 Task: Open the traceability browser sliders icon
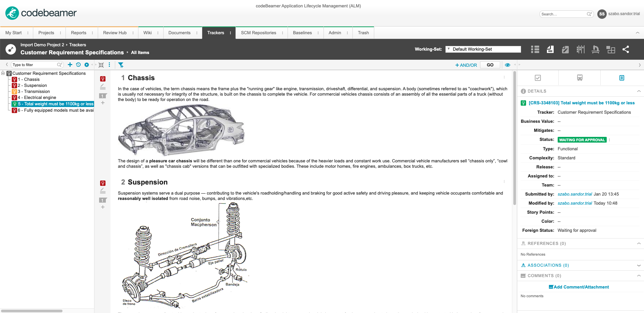(x=580, y=49)
